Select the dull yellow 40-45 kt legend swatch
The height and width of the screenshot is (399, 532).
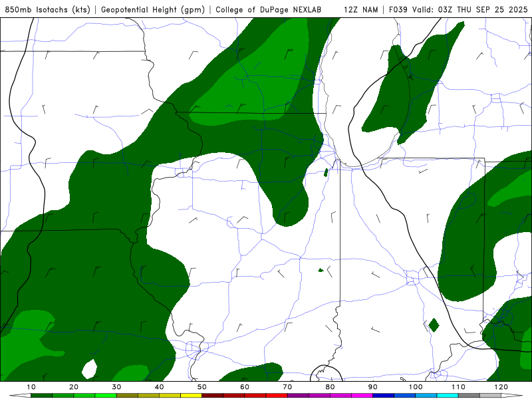click(x=170, y=396)
